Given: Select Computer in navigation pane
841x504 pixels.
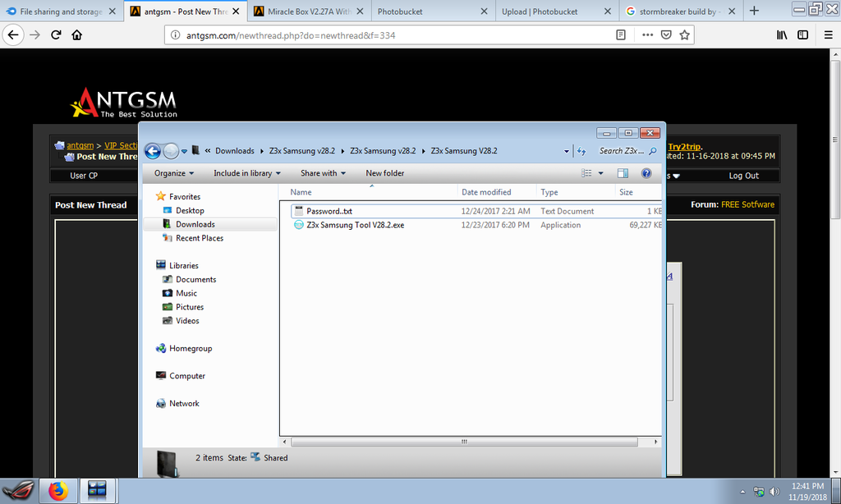Looking at the screenshot, I should pos(186,376).
